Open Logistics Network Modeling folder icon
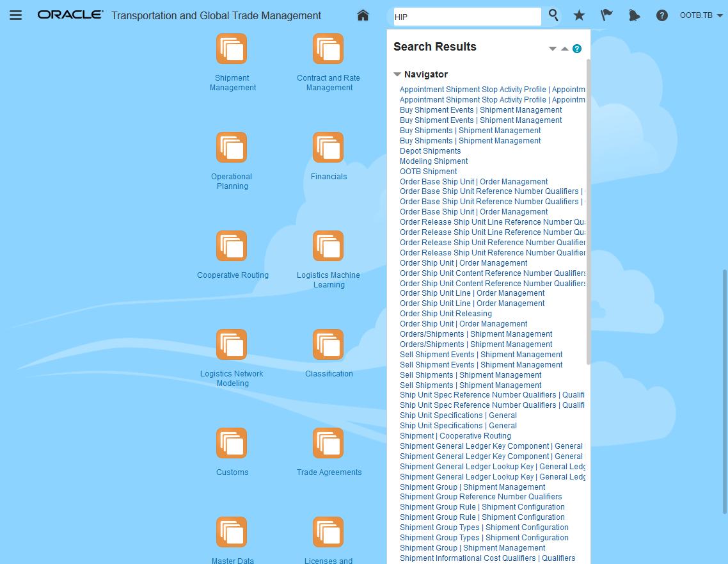The width and height of the screenshot is (728, 564). (232, 344)
